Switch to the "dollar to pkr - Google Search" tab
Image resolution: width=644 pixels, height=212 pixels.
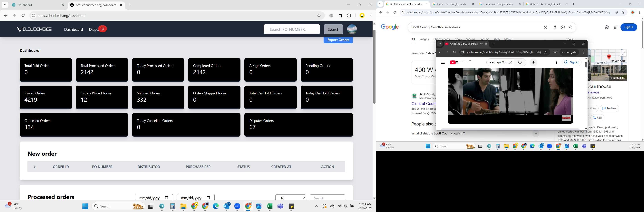coord(547,4)
